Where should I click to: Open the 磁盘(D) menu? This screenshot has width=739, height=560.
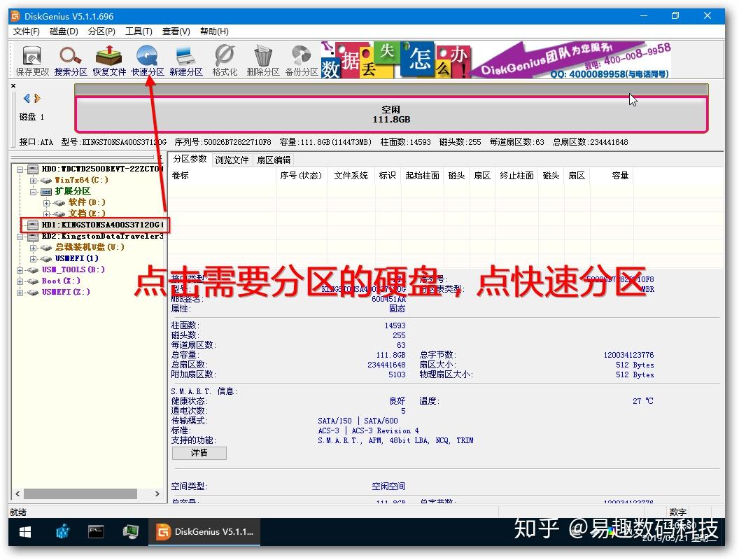click(x=64, y=31)
